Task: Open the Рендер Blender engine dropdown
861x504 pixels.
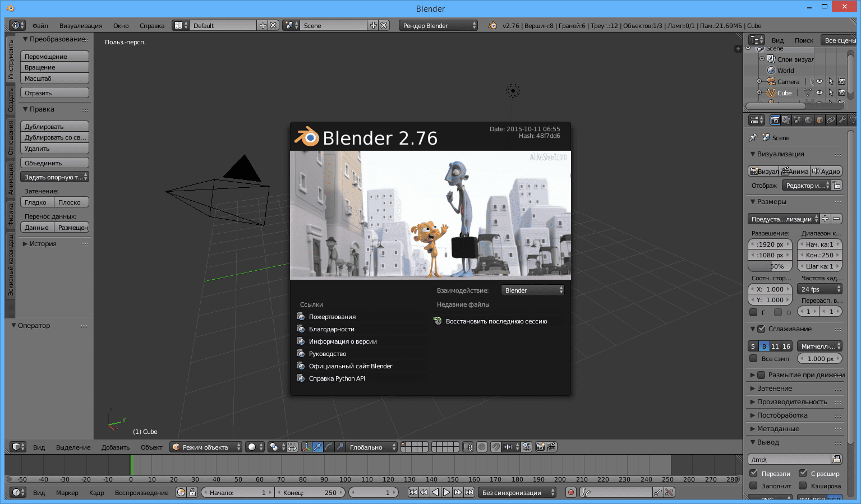Action: (438, 25)
